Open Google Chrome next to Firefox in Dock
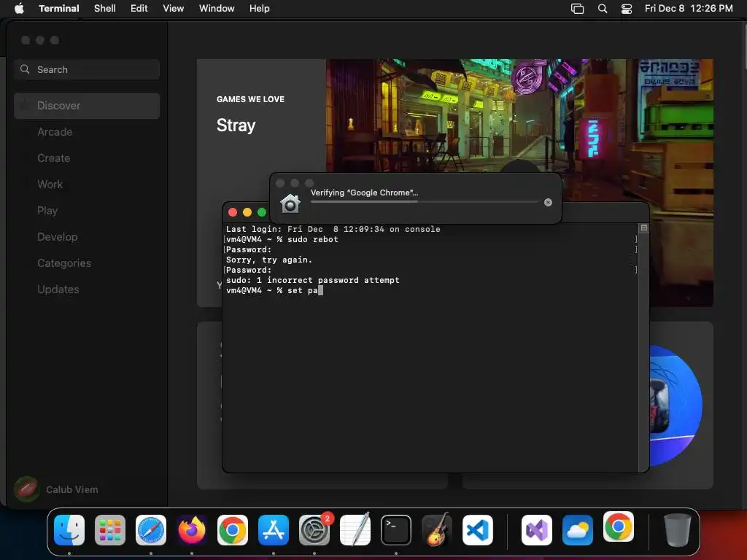This screenshot has height=560, width=747. 233,530
